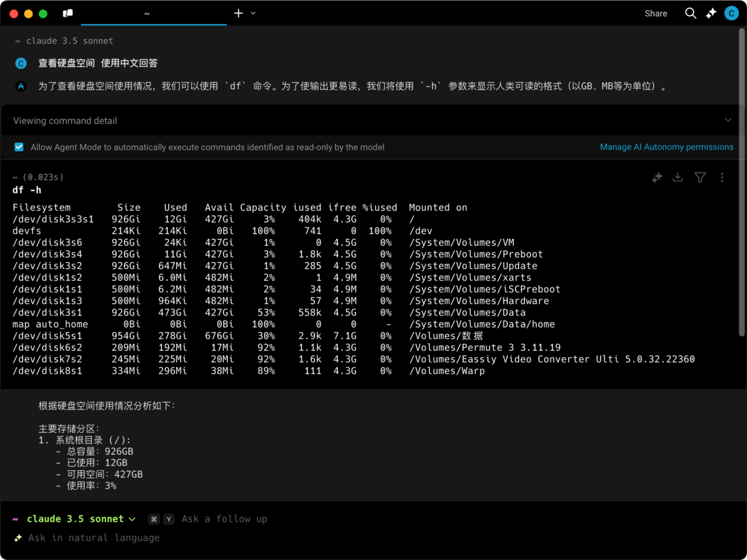Open the account avatar menu

(x=731, y=13)
